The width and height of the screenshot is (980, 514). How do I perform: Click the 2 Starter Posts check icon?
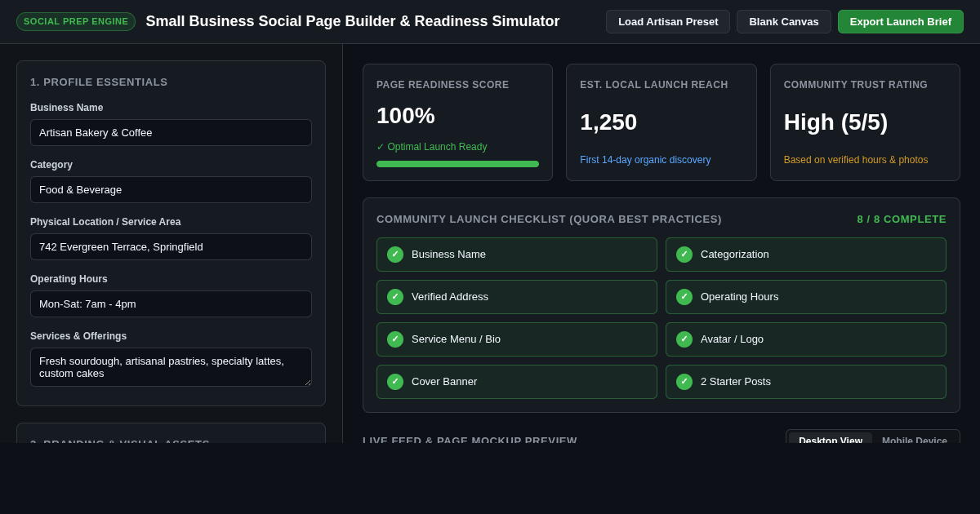[x=684, y=382]
